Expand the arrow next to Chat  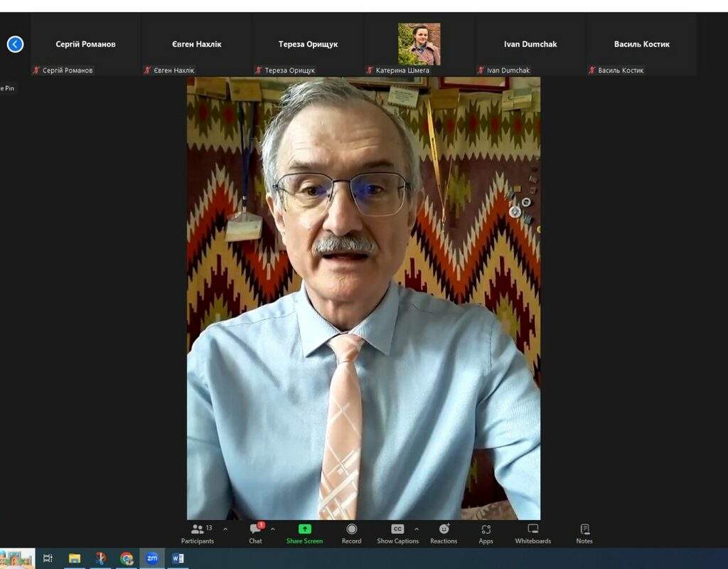tap(273, 529)
